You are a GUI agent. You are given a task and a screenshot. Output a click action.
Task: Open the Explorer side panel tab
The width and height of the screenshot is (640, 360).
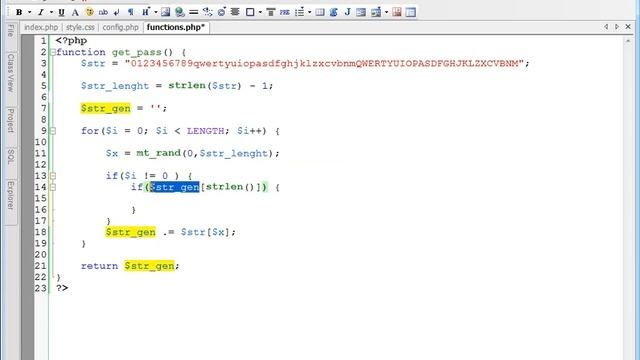(x=11, y=196)
